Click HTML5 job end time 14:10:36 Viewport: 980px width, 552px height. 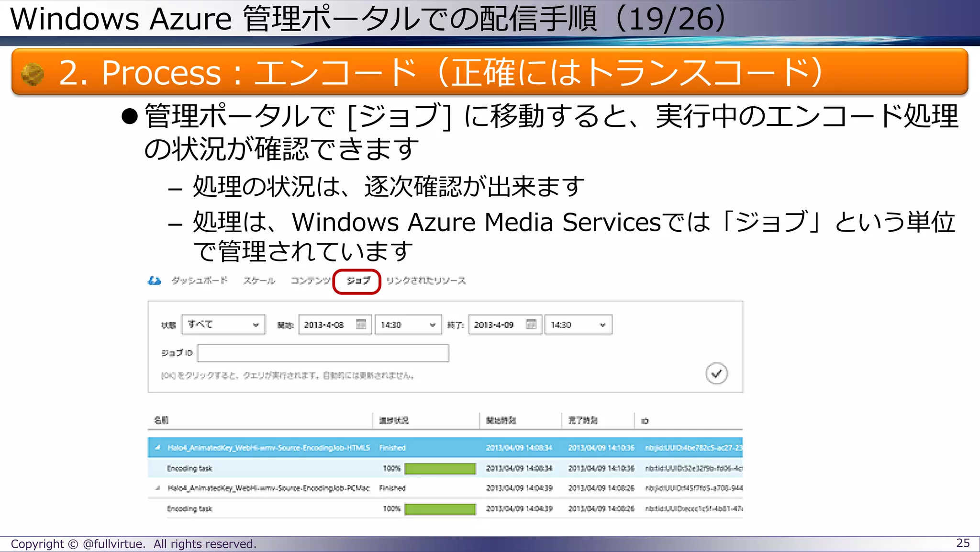click(x=601, y=448)
